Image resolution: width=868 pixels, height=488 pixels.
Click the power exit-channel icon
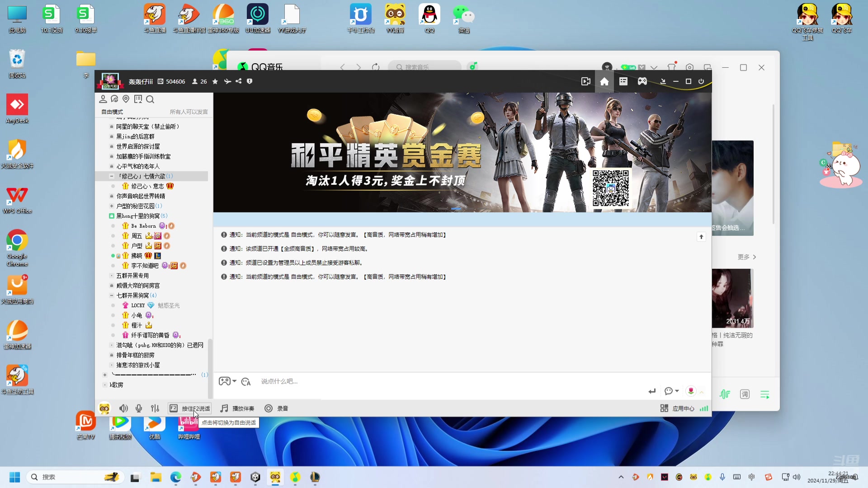coord(701,81)
